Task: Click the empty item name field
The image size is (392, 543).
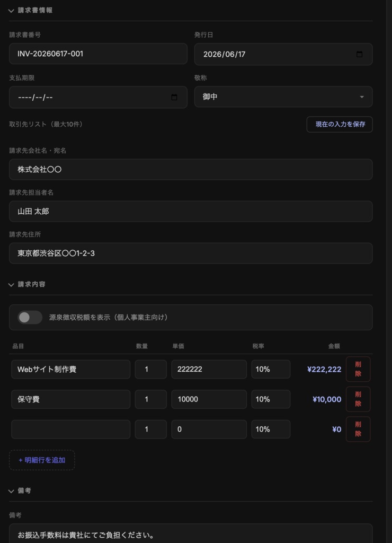Action: coord(70,429)
